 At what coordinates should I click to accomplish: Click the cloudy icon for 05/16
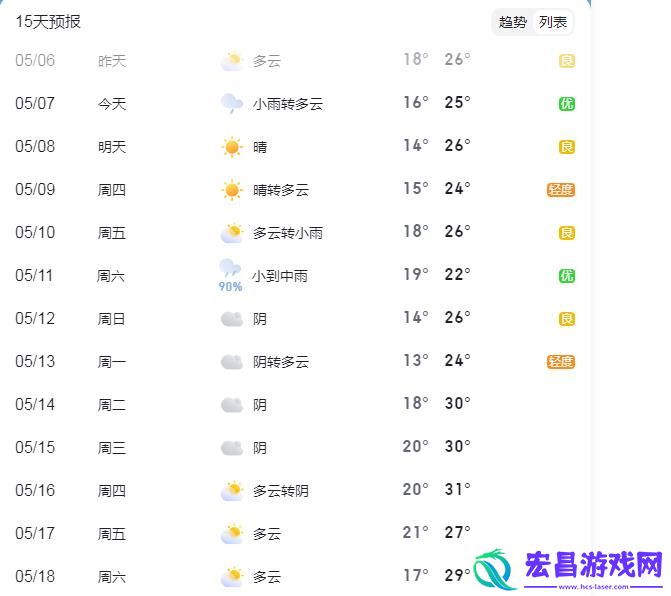tap(232, 491)
